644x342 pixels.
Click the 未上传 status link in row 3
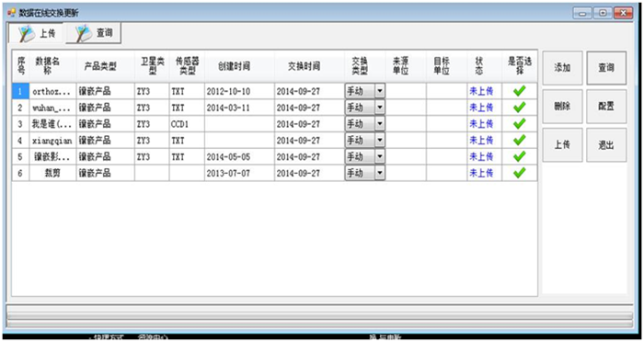click(x=481, y=124)
